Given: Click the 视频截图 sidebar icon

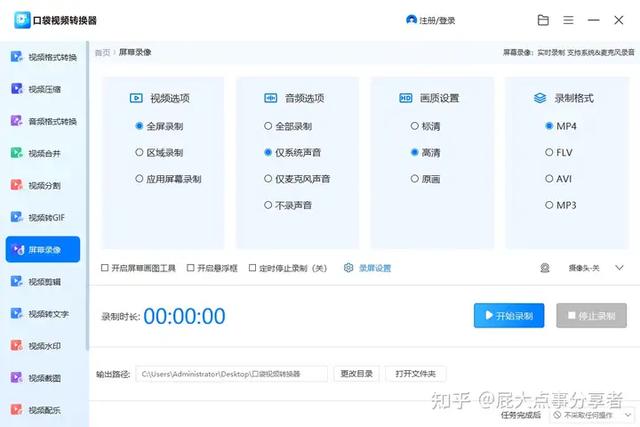Looking at the screenshot, I should pos(16,378).
